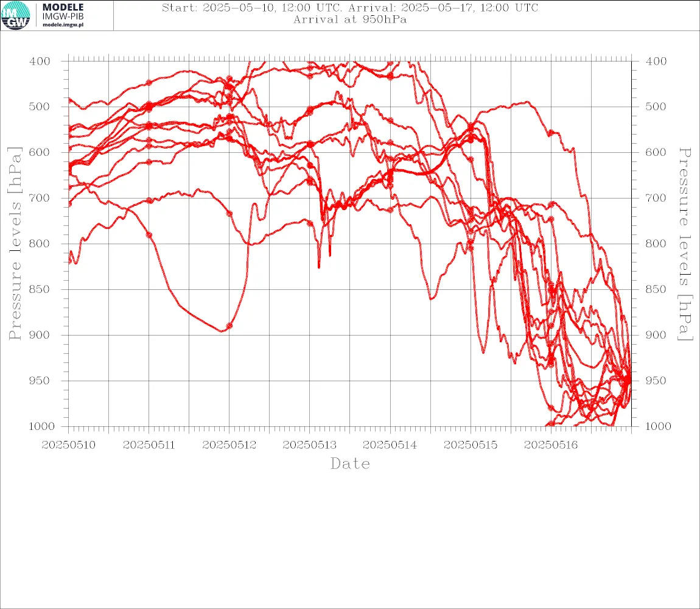Click the right axis 850 label
700x609 pixels.
(x=656, y=289)
